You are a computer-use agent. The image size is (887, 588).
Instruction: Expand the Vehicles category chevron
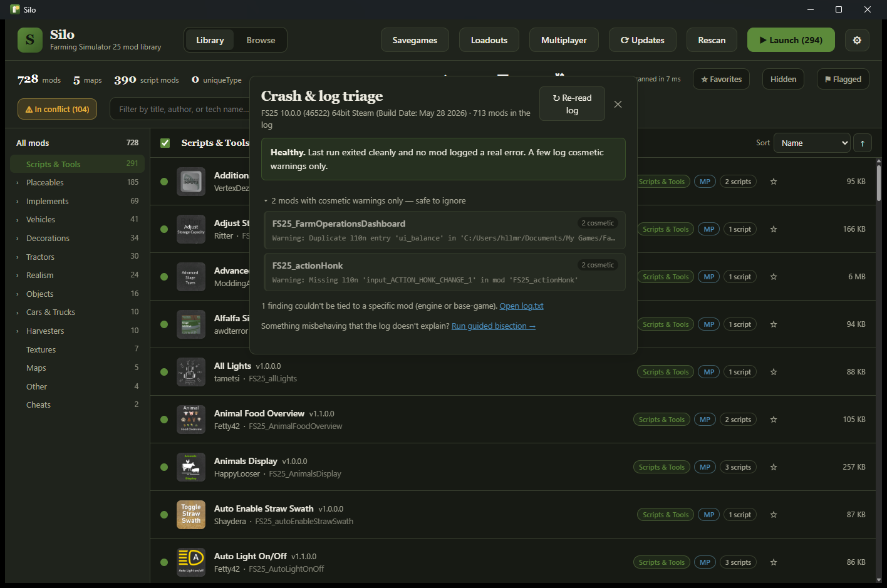(x=18, y=220)
